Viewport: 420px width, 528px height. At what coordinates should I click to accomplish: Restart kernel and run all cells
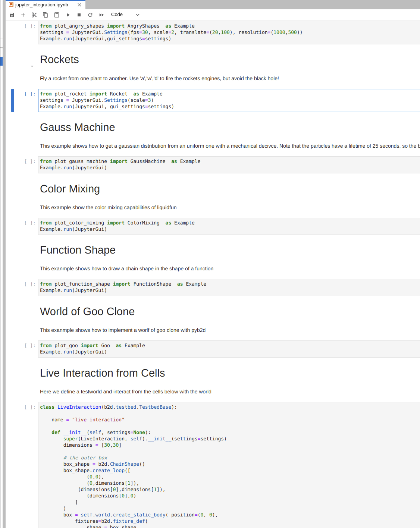pos(101,15)
